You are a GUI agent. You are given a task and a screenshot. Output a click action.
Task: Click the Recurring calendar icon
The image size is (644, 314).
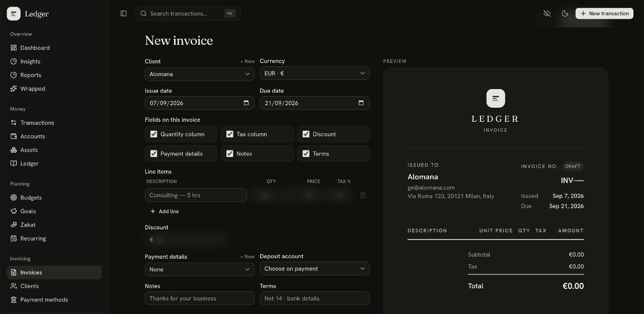(14, 239)
